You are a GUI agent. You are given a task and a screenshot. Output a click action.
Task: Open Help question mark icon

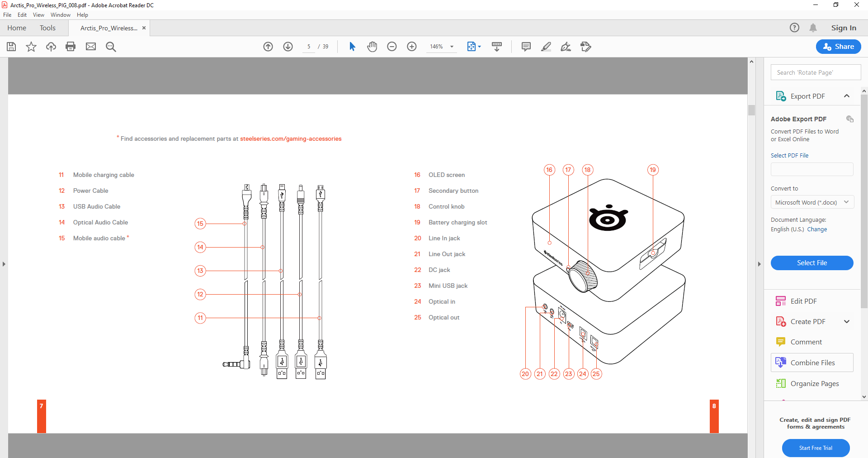(794, 28)
